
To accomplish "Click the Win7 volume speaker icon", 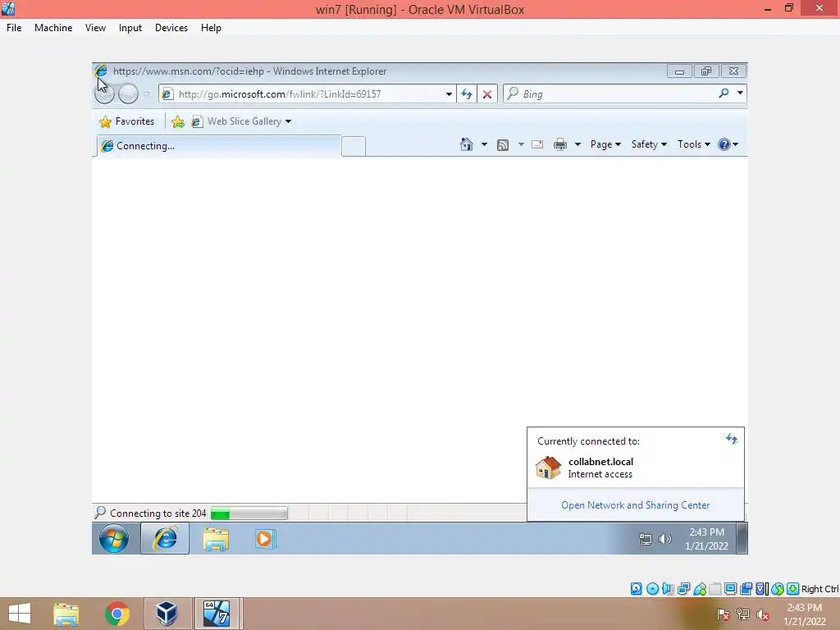I will (664, 539).
